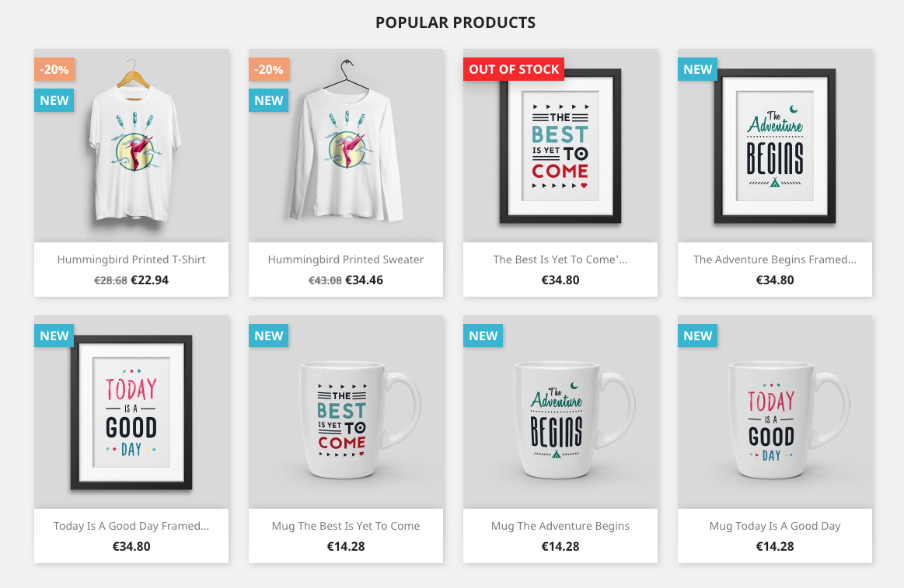This screenshot has width=904, height=588.
Task: Click the NEW badge on the Hummingbird Sweater
Action: click(269, 100)
